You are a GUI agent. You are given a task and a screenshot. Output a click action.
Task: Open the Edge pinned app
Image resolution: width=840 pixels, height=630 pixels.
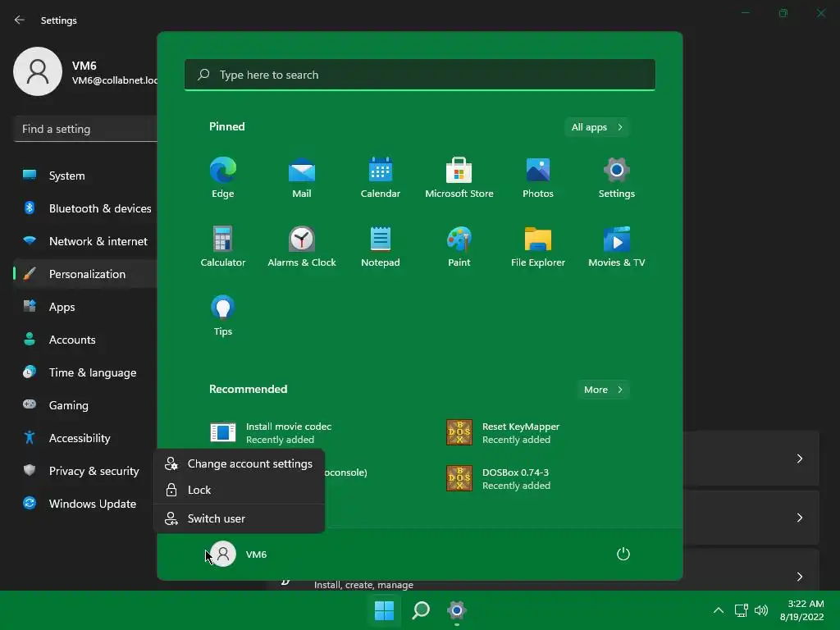point(223,178)
